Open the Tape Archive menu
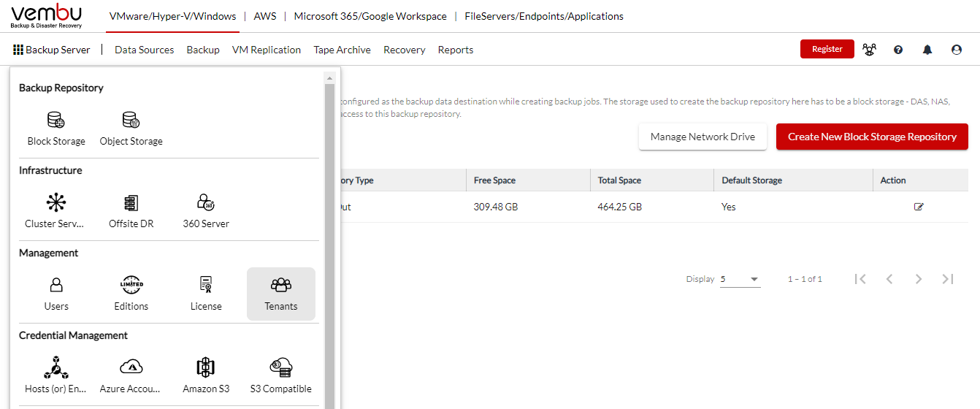980x409 pixels. tap(342, 50)
